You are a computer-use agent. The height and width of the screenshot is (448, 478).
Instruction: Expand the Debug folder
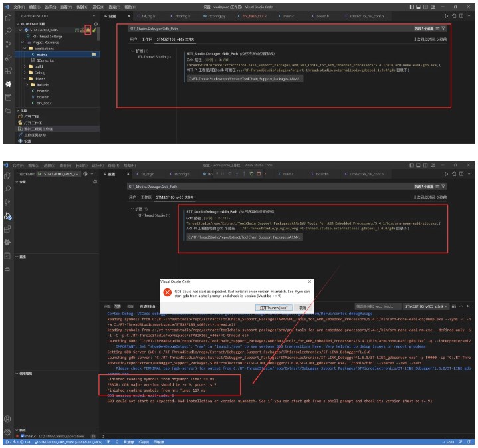tap(25, 72)
